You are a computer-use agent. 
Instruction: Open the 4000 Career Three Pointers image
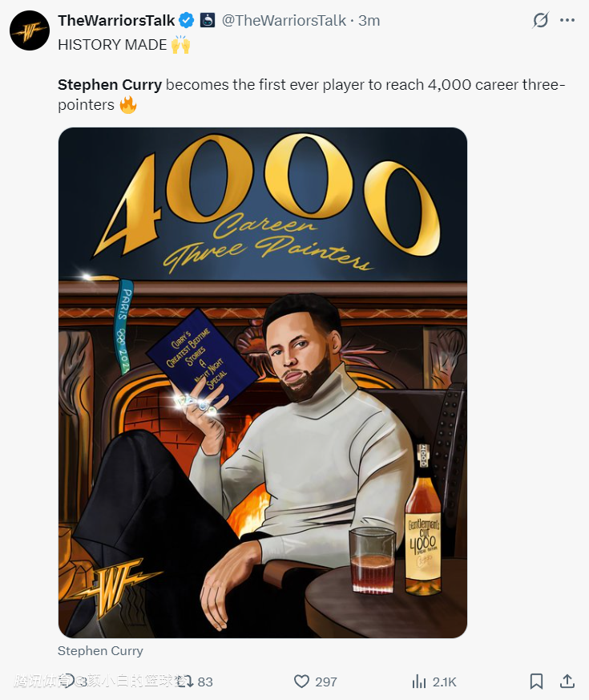[262, 382]
